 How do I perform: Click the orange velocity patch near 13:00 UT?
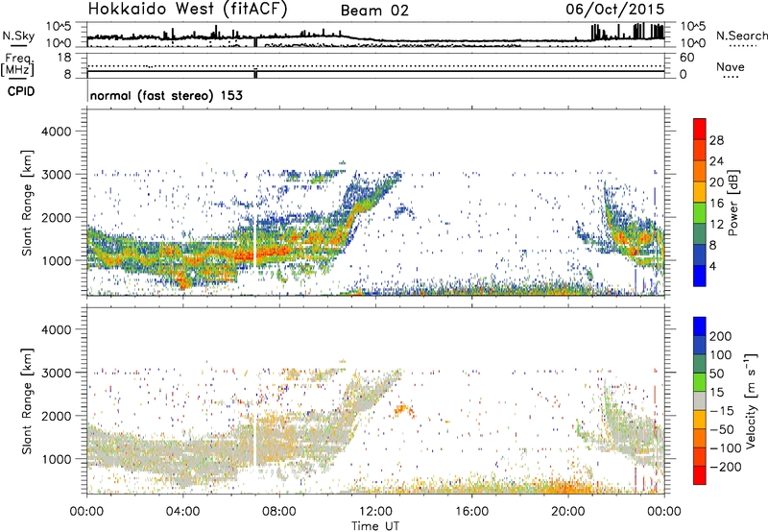(403, 409)
